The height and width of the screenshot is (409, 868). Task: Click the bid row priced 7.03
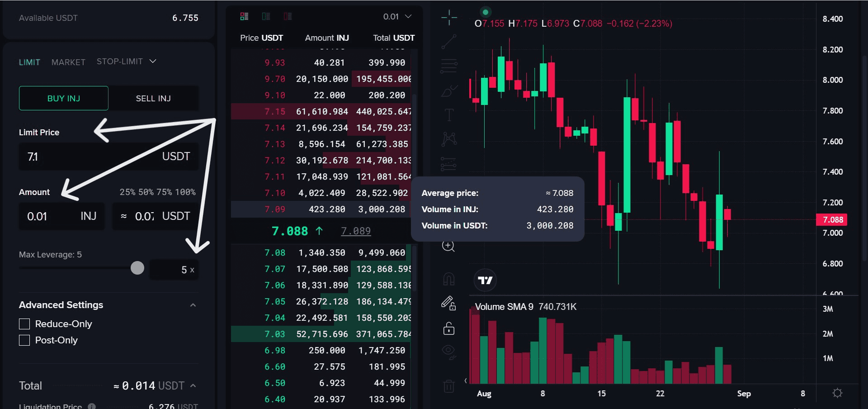point(322,334)
